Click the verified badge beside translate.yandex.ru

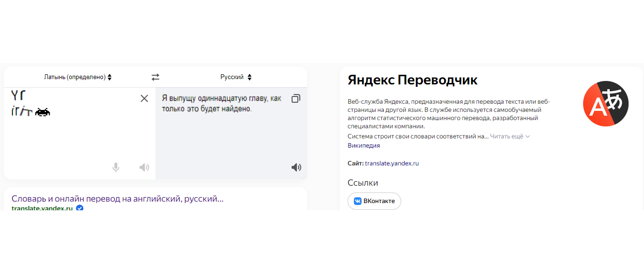point(80,208)
